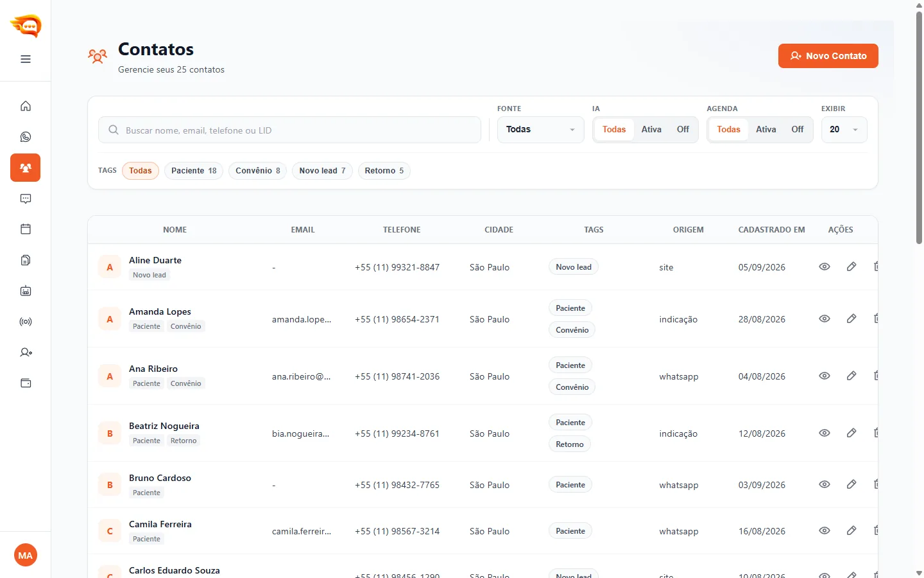The height and width of the screenshot is (578, 924).
Task: Open the Fonte dropdown showing Todas
Action: tap(540, 129)
